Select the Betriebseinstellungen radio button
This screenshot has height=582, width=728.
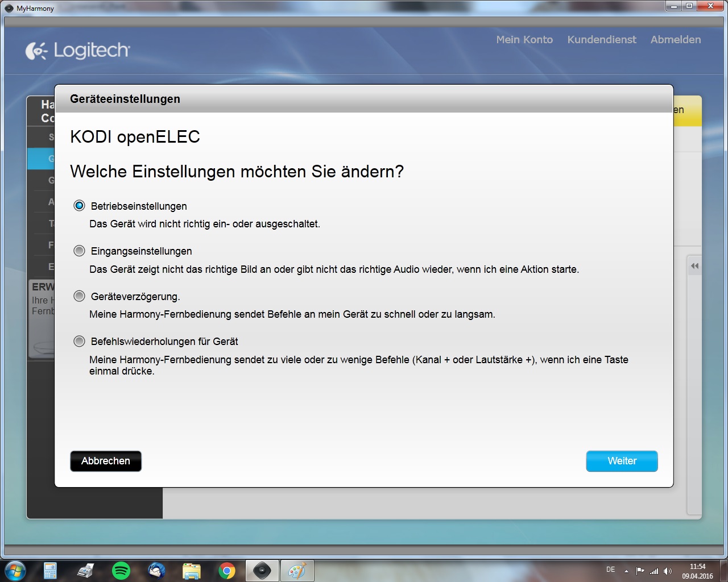point(80,206)
